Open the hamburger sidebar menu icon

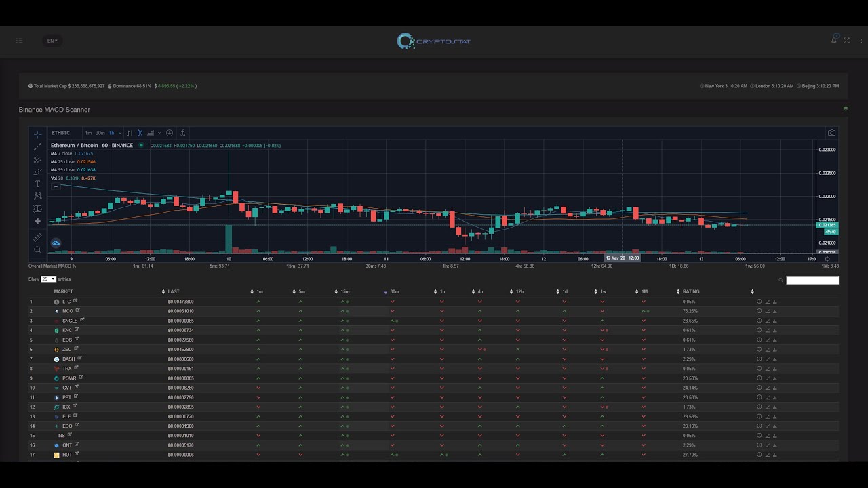(x=19, y=41)
